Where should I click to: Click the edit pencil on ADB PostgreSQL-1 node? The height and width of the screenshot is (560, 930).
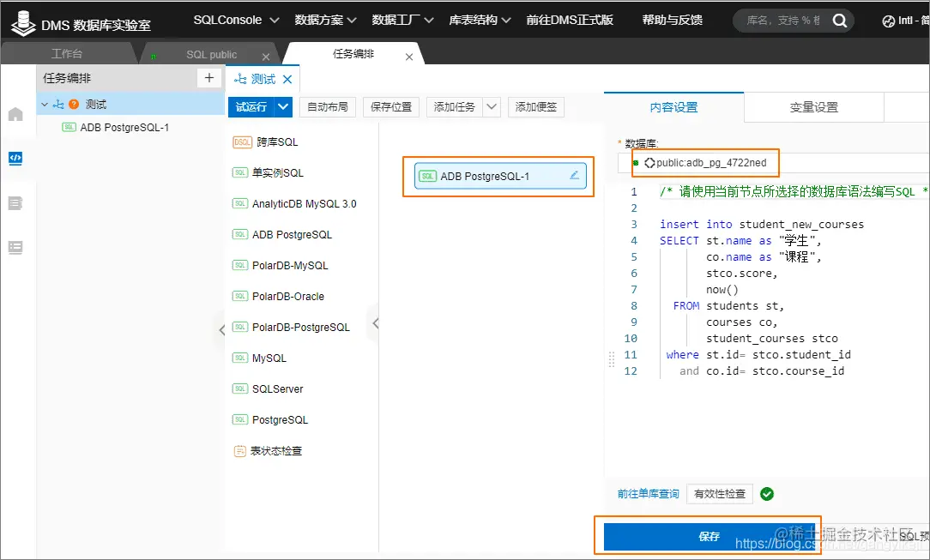click(574, 176)
